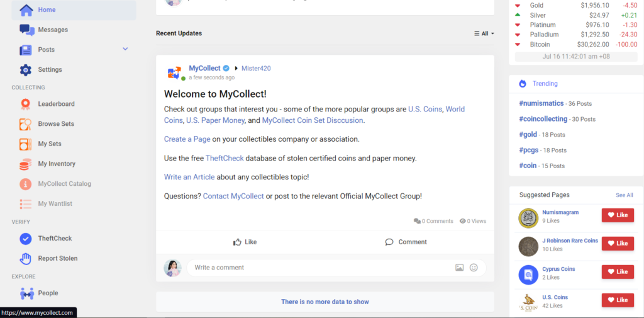Open the All filter dropdown
This screenshot has width=644, height=318.
[x=484, y=33]
